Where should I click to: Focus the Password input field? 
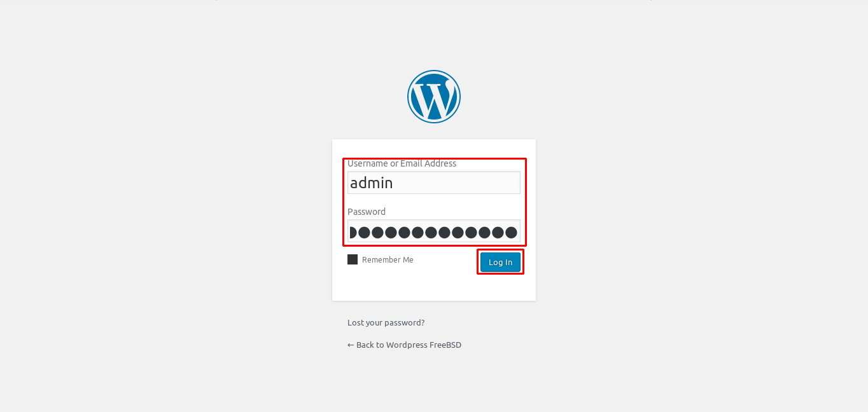point(434,231)
